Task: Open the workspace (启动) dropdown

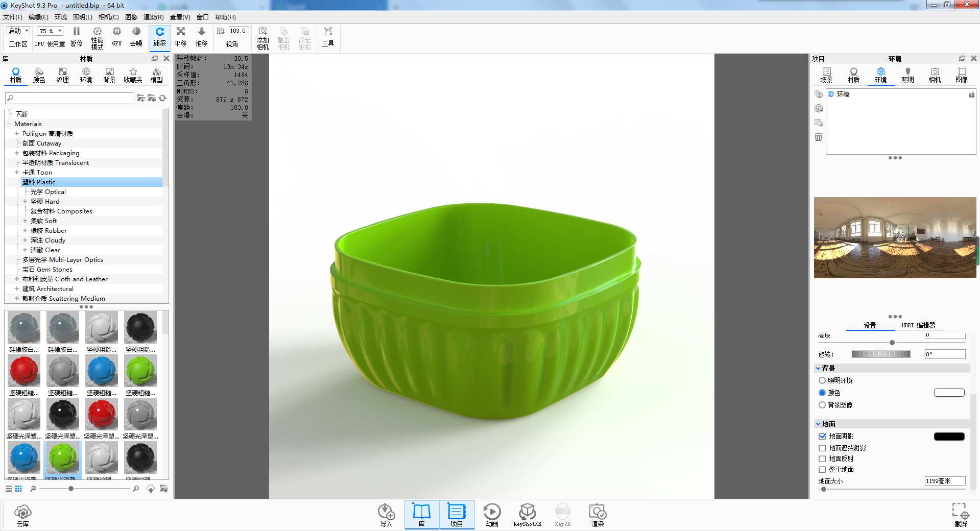Action: 19,31
